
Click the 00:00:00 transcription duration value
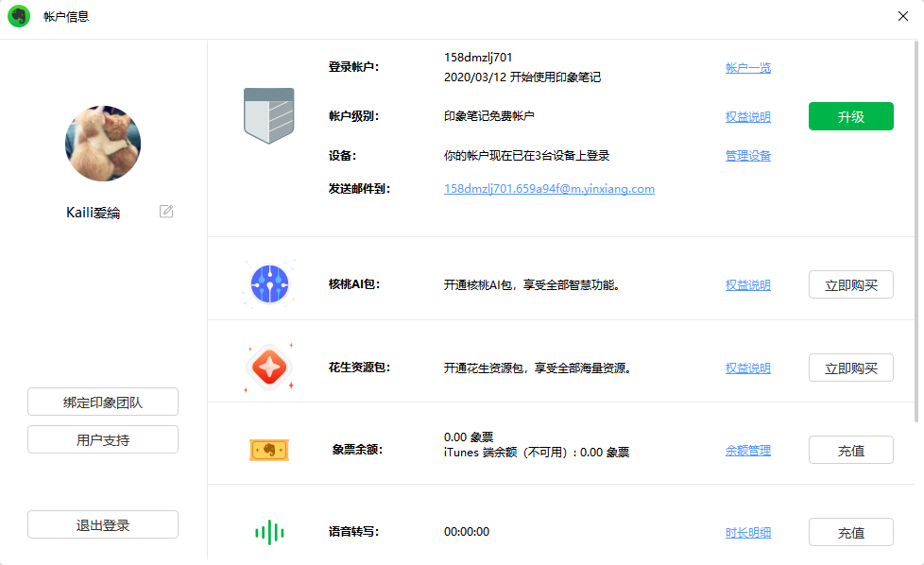(466, 531)
